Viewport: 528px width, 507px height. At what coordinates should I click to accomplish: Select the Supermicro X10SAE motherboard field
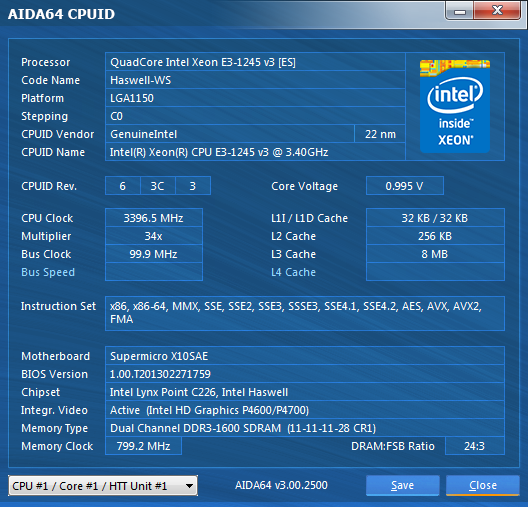click(x=305, y=356)
